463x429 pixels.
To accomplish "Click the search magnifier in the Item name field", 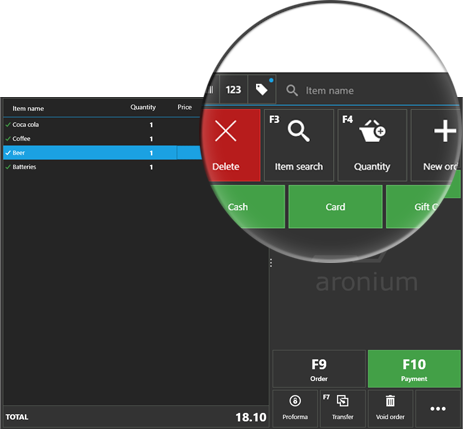I will (x=292, y=90).
